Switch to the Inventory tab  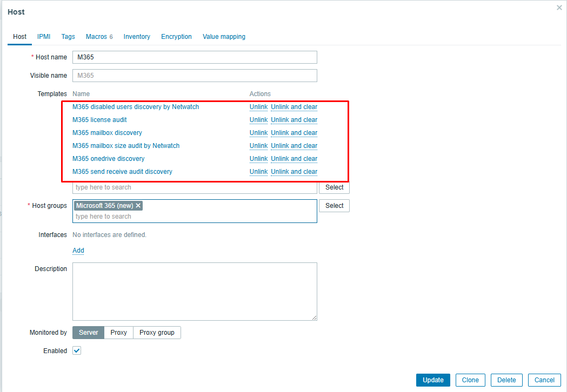tap(137, 37)
